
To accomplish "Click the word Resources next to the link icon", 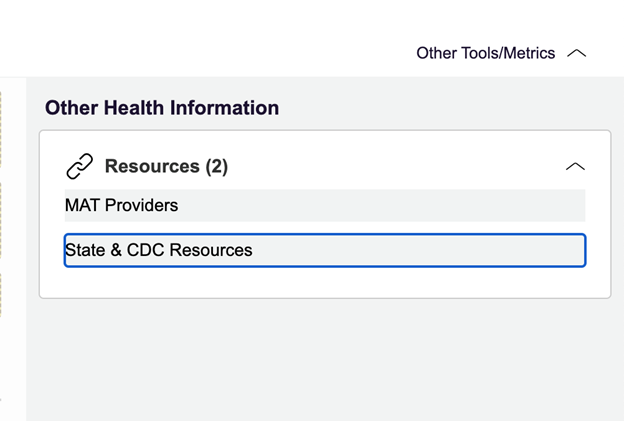I will point(152,166).
